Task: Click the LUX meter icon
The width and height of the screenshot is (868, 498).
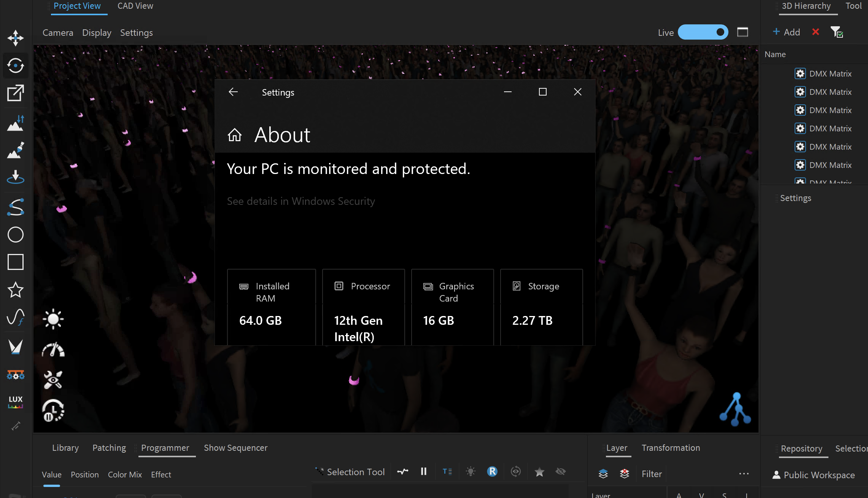Action: [16, 401]
